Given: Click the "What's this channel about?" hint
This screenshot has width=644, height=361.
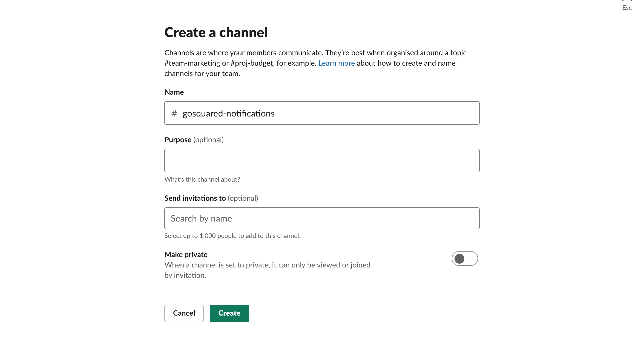Looking at the screenshot, I should tap(202, 179).
